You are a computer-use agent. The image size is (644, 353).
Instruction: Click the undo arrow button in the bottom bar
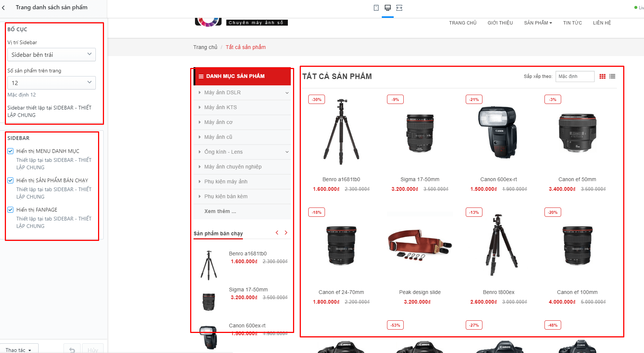72,350
